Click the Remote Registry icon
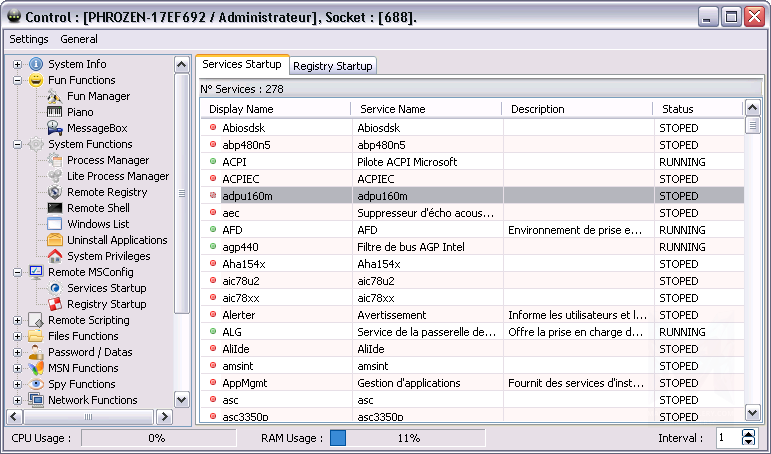771x454 pixels. [55, 192]
